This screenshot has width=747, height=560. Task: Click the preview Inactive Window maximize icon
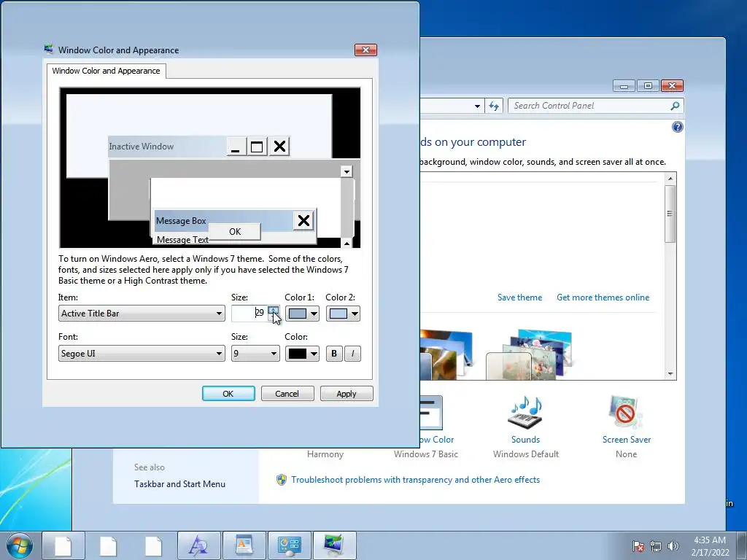tap(257, 147)
